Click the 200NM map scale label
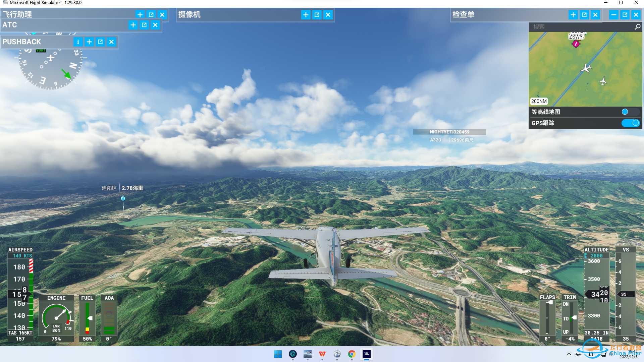644x362 pixels. 539,101
